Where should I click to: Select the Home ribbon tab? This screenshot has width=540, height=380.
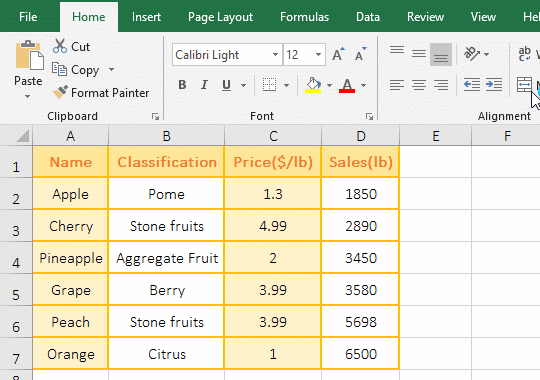89,17
